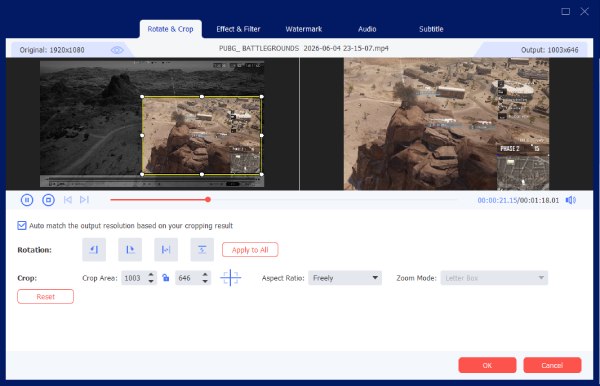Click the center crop crosshair icon

(x=230, y=278)
